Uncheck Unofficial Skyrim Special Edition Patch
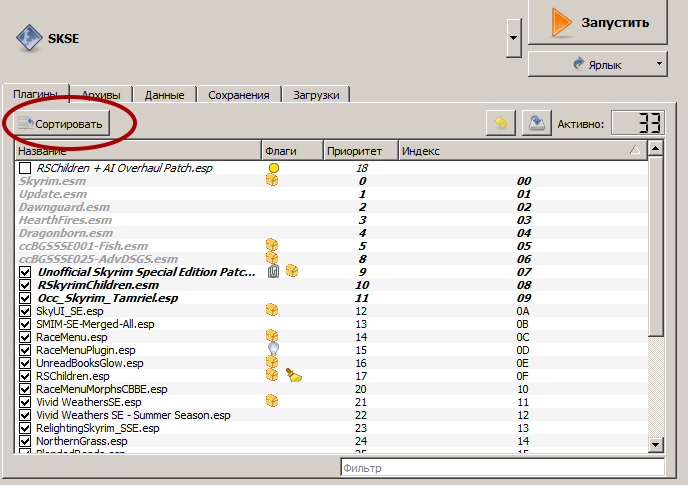Image resolution: width=688 pixels, height=485 pixels. click(25, 272)
